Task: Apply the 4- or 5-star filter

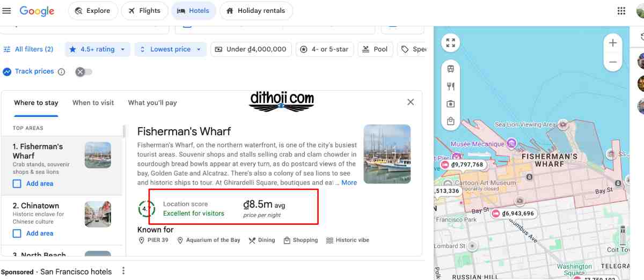Action: tap(324, 49)
